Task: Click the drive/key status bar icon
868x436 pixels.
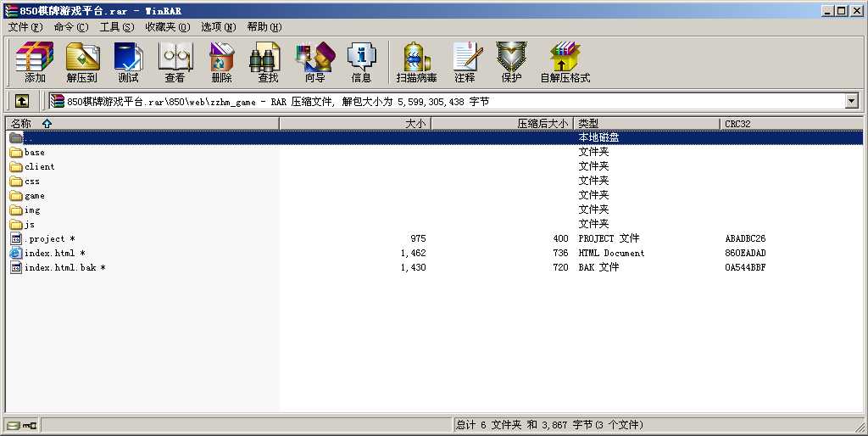Action: click(21, 426)
